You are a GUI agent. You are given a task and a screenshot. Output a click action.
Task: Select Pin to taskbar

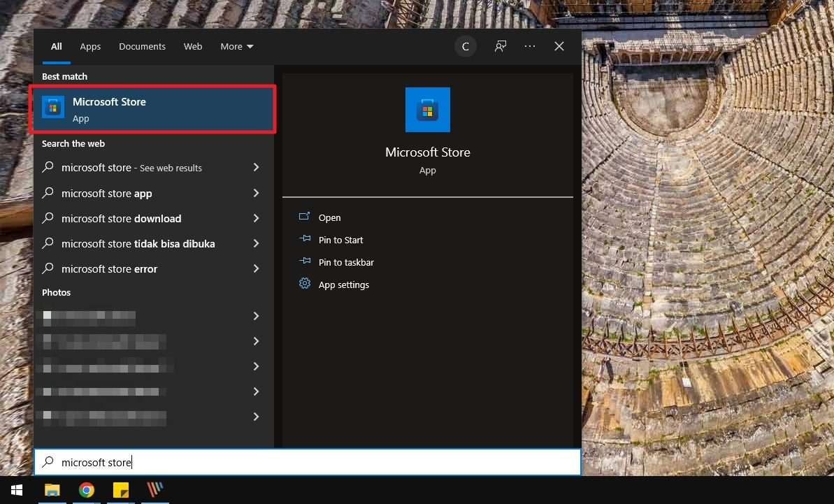pyautogui.click(x=346, y=262)
